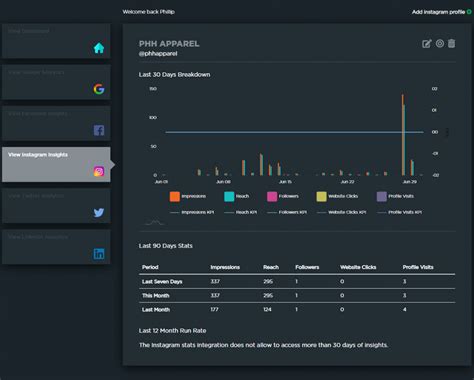
Task: Click the PHH APPAREL heading
Action: point(169,44)
